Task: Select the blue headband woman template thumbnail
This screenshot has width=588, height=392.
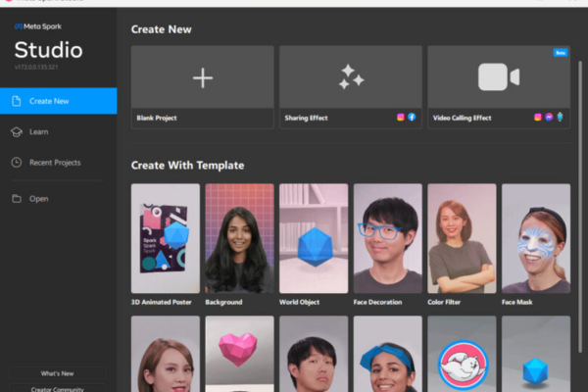Action: pyautogui.click(x=388, y=354)
